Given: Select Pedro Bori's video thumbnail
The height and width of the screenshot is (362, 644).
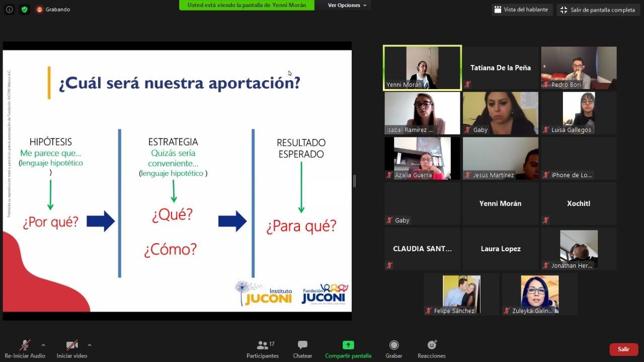Looking at the screenshot, I should [x=579, y=67].
